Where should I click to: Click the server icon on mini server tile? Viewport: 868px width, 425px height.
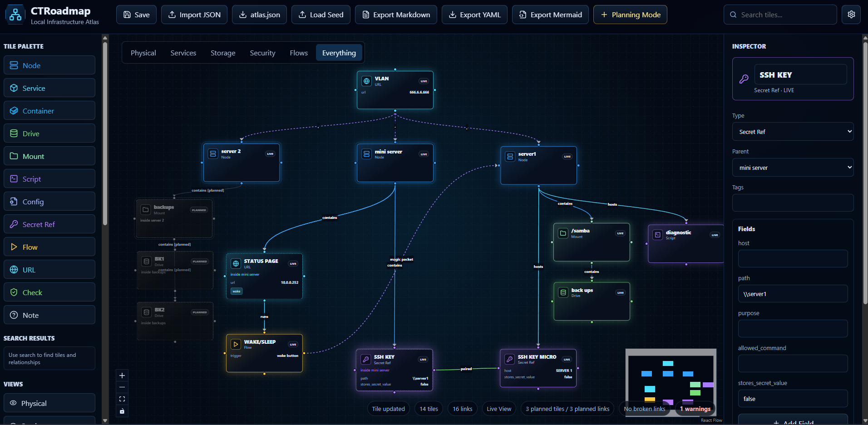(366, 154)
